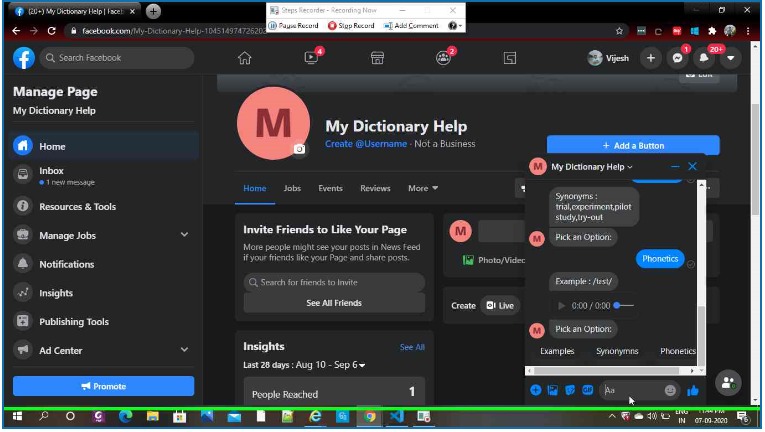This screenshot has width=765, height=432.
Task: Click the Add a Button button
Action: click(633, 145)
